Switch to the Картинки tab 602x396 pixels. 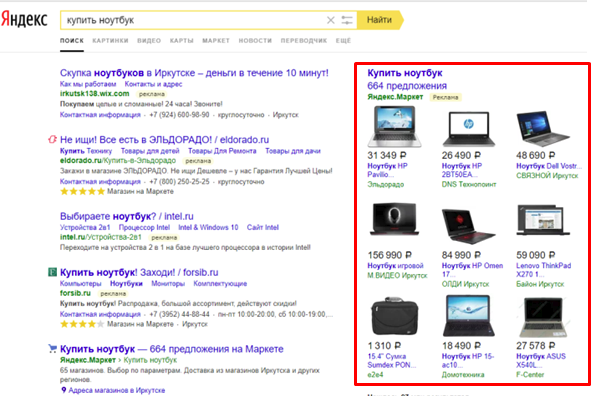point(110,41)
